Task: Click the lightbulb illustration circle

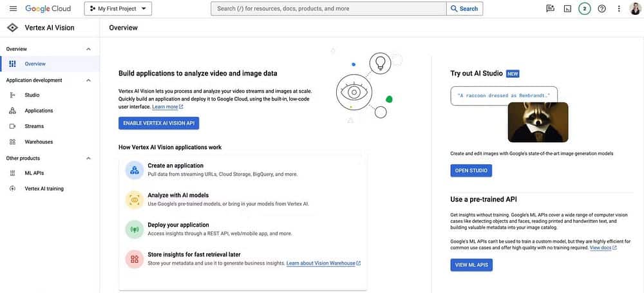Action: [x=380, y=63]
